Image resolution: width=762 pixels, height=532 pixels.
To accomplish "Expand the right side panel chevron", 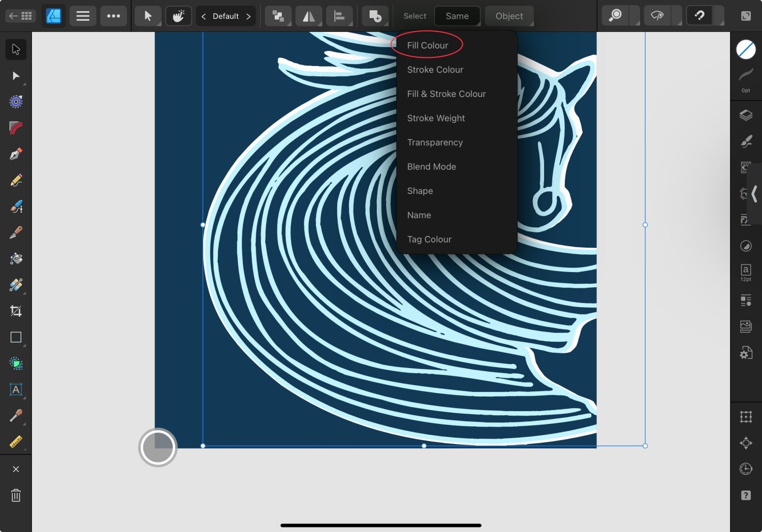I will pyautogui.click(x=754, y=194).
